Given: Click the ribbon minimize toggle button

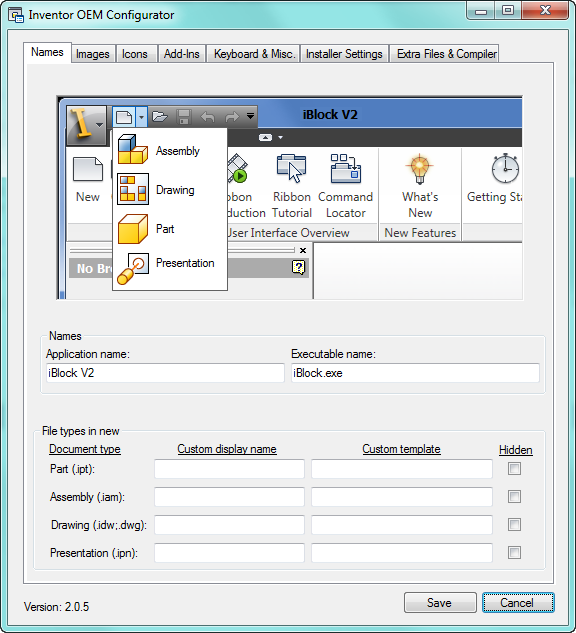Looking at the screenshot, I should point(265,138).
